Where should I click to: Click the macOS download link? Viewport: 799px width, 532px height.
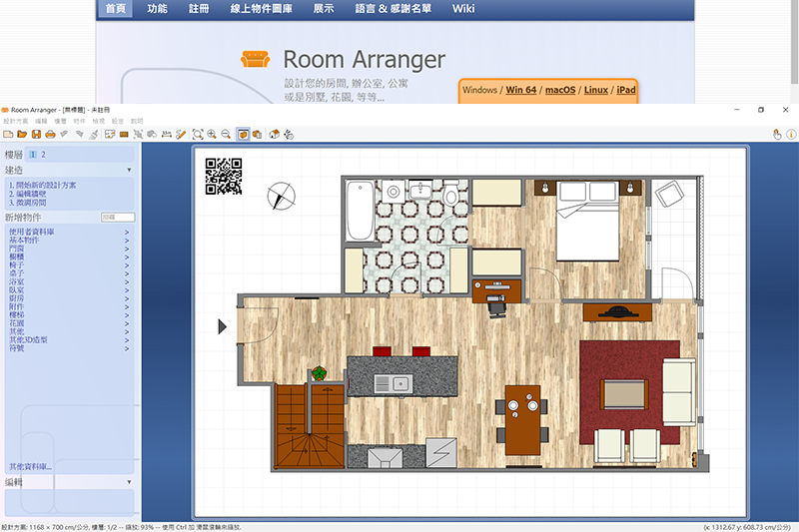click(x=560, y=90)
